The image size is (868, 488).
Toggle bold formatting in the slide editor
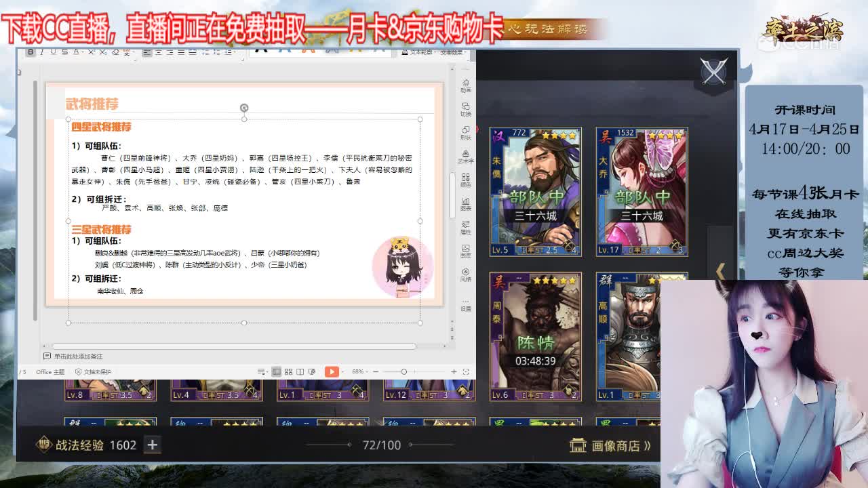click(x=31, y=52)
